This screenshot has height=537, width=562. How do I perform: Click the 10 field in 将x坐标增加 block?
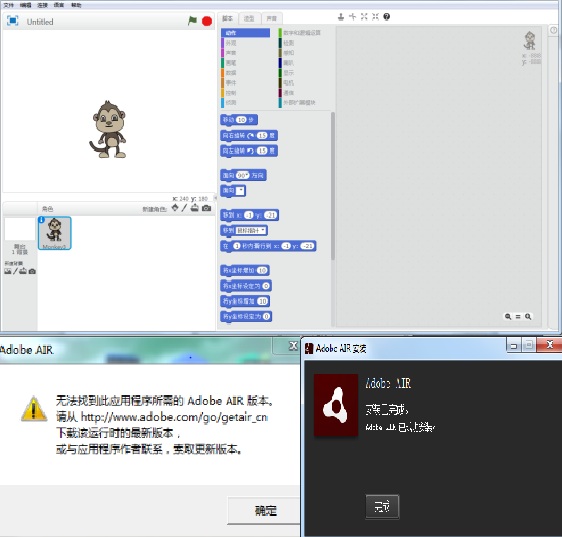262,270
